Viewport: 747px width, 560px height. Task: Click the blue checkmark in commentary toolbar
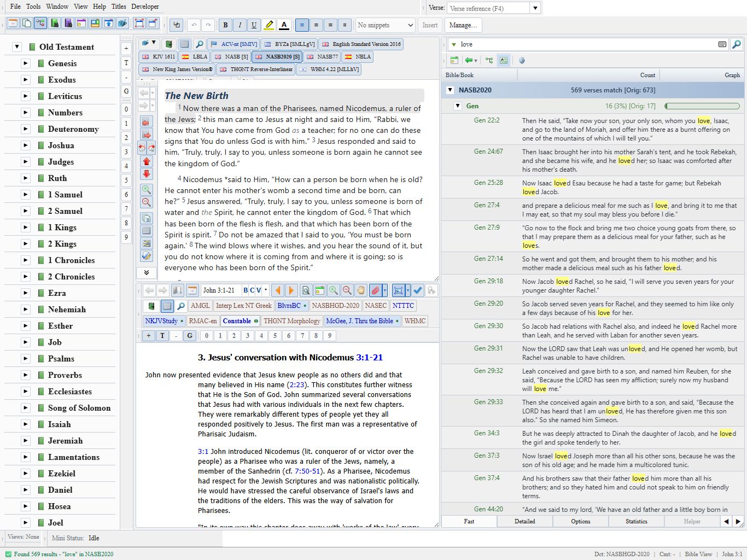click(418, 290)
